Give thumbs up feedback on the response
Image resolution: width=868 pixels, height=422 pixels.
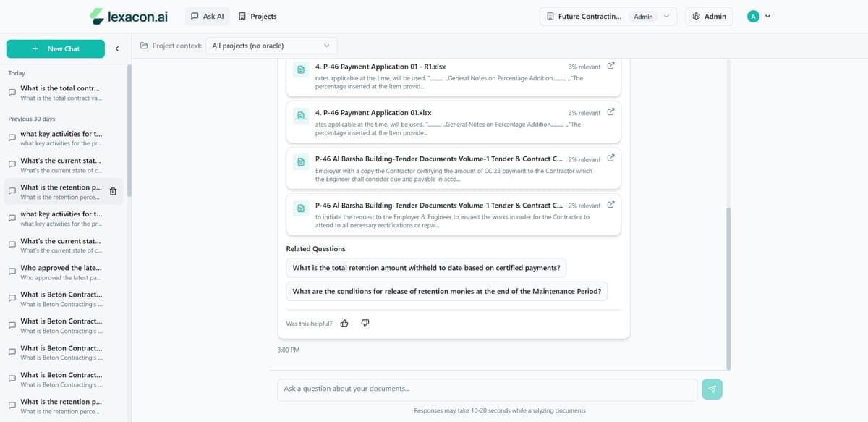pos(344,323)
